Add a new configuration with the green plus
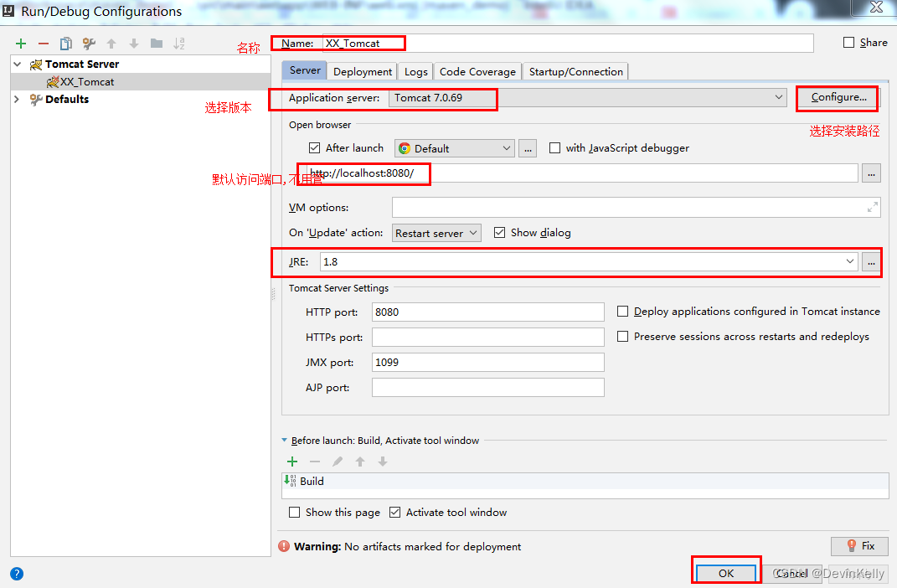Viewport: 897px width, 588px height. point(21,44)
